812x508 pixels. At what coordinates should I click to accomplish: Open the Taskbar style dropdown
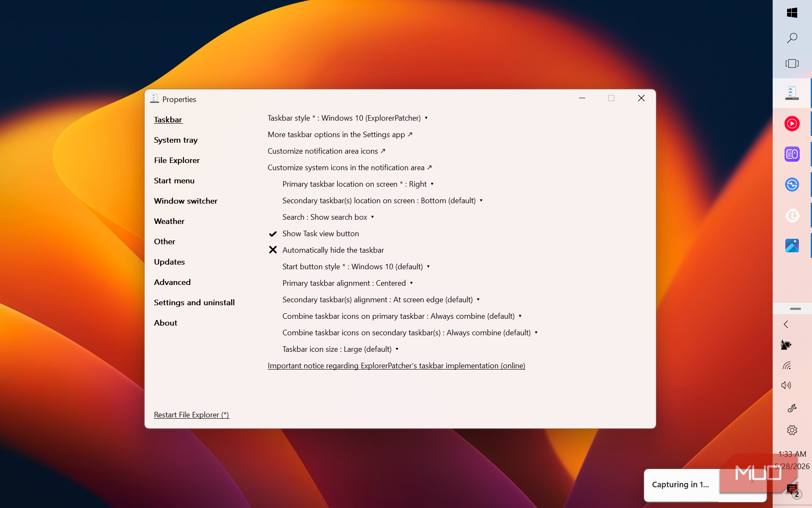(x=348, y=118)
